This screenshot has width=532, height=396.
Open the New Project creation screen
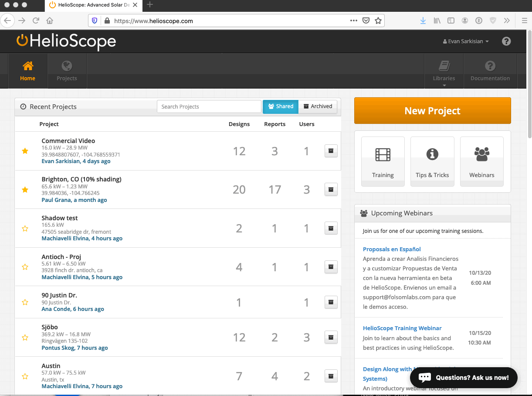pyautogui.click(x=432, y=110)
